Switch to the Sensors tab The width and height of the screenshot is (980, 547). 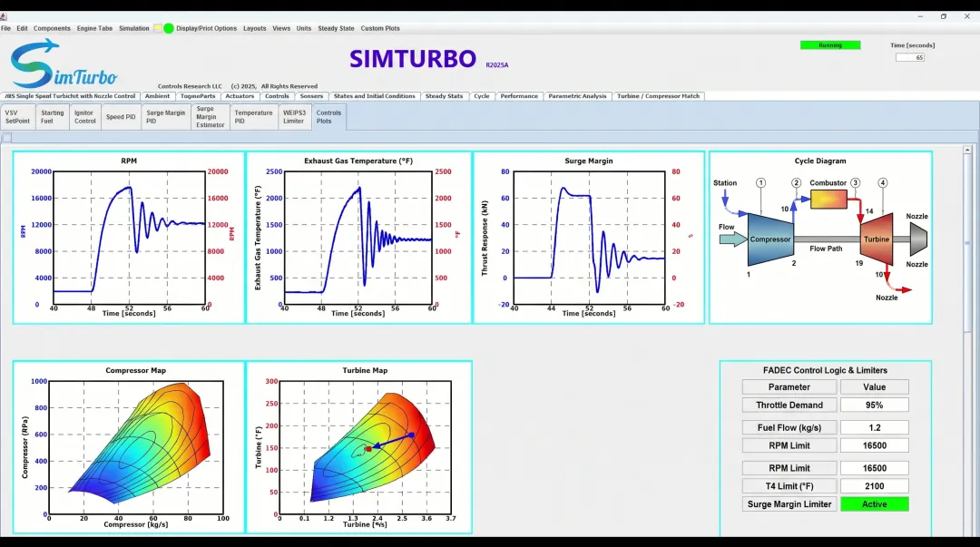tap(311, 96)
